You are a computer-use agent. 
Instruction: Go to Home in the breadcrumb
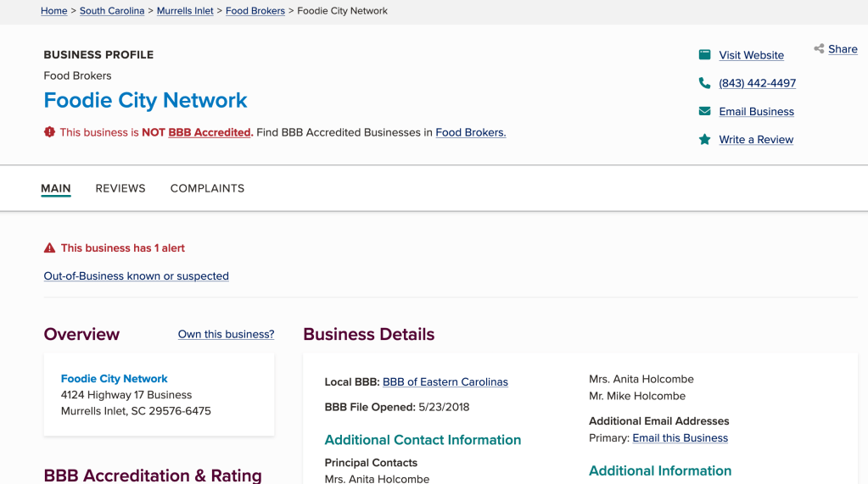[x=54, y=11]
